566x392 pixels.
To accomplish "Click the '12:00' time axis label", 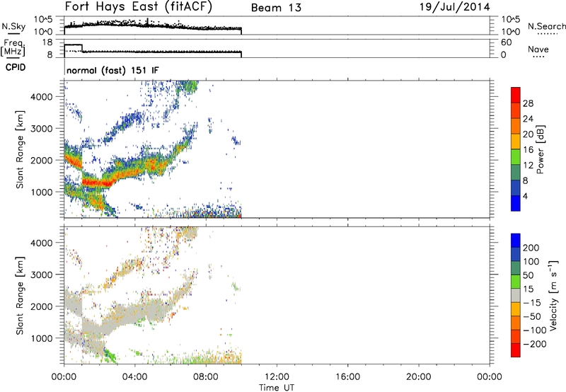I will tap(277, 377).
